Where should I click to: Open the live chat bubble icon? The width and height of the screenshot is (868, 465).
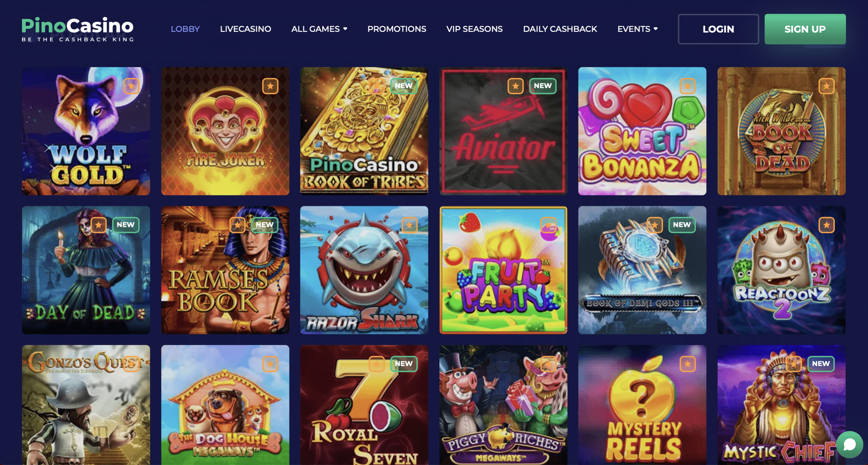tap(849, 444)
